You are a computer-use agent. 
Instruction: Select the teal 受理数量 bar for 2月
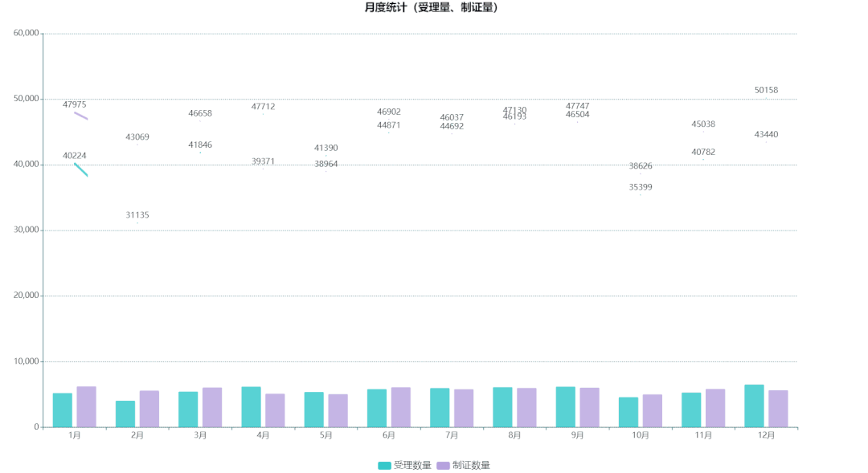(x=125, y=414)
